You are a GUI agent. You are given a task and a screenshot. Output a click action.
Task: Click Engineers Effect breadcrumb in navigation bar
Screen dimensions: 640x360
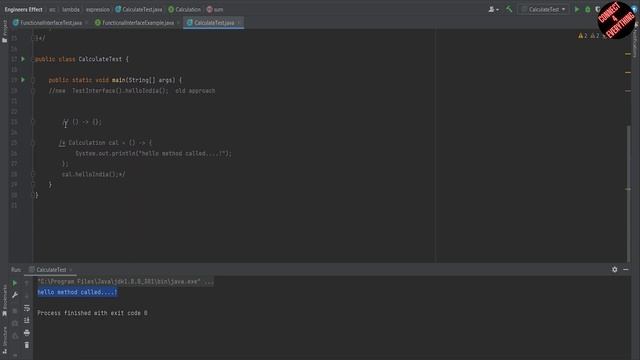tap(23, 9)
